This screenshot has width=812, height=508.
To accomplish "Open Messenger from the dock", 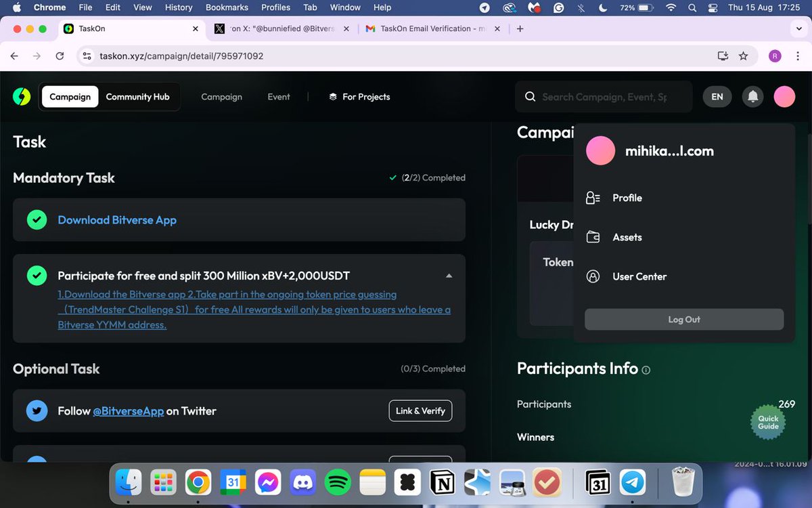I will 268,483.
